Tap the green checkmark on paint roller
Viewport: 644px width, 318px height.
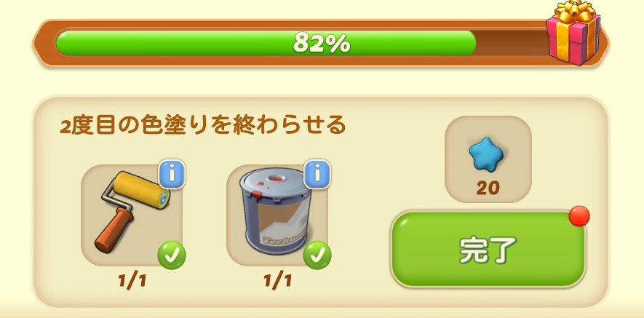click(x=172, y=255)
